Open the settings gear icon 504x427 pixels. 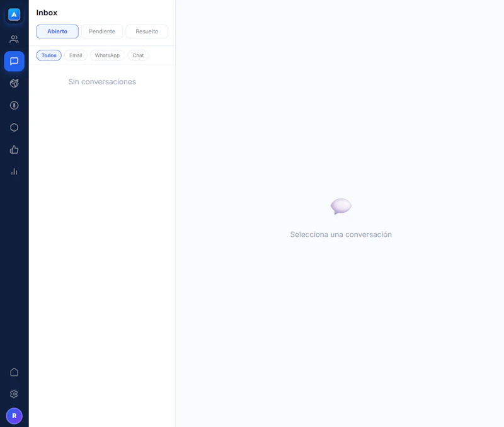14,394
